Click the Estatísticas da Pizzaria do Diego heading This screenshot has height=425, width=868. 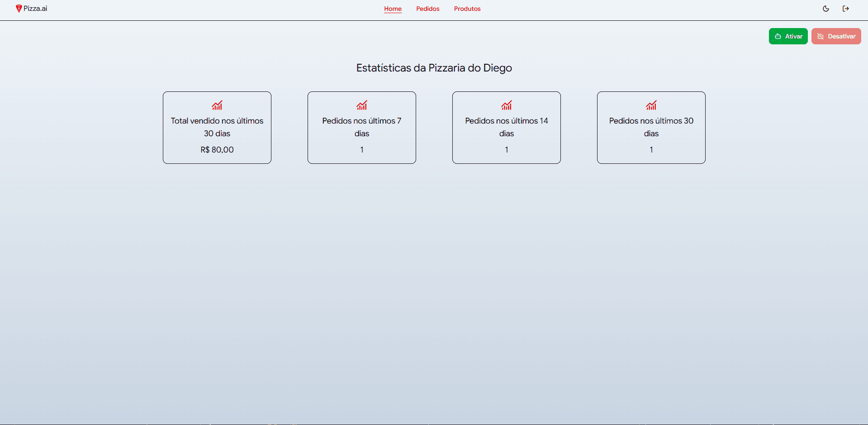pos(434,68)
